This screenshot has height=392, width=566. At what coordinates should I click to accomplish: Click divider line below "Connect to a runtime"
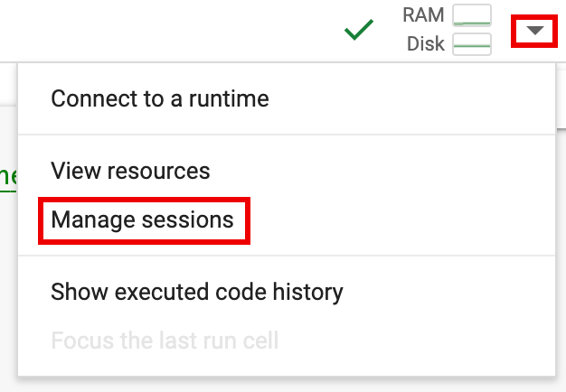pos(285,135)
